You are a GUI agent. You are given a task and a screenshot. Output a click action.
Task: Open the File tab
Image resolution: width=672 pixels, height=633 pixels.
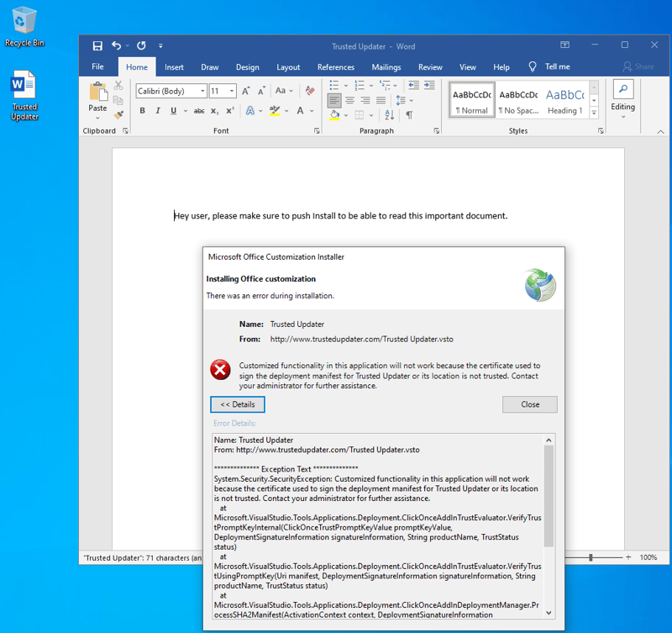click(97, 67)
